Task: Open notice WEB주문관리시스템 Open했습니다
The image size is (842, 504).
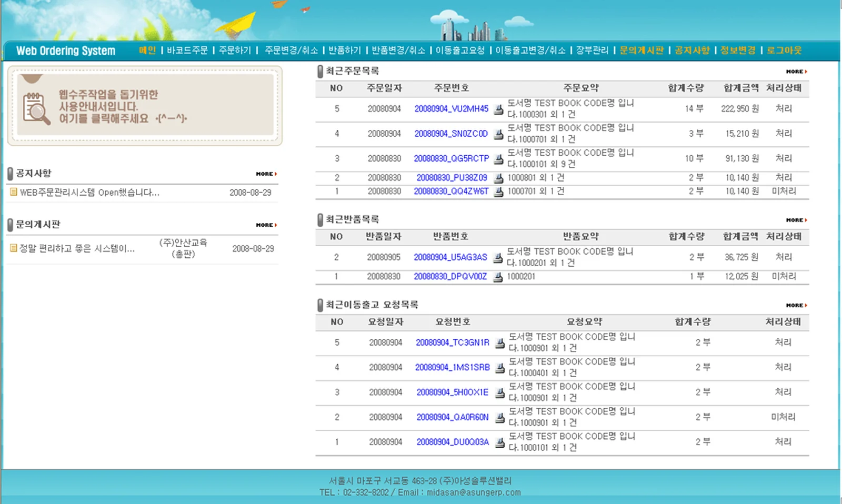Action: coord(89,193)
